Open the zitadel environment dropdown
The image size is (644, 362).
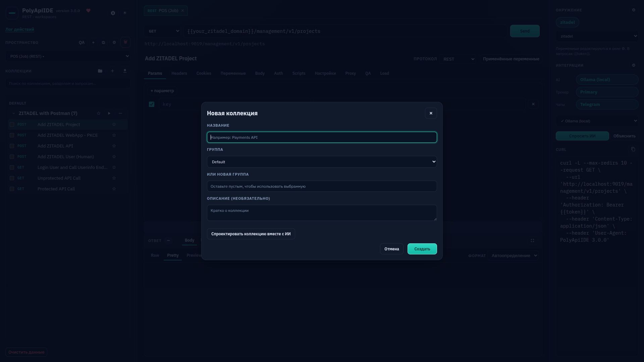(597, 36)
